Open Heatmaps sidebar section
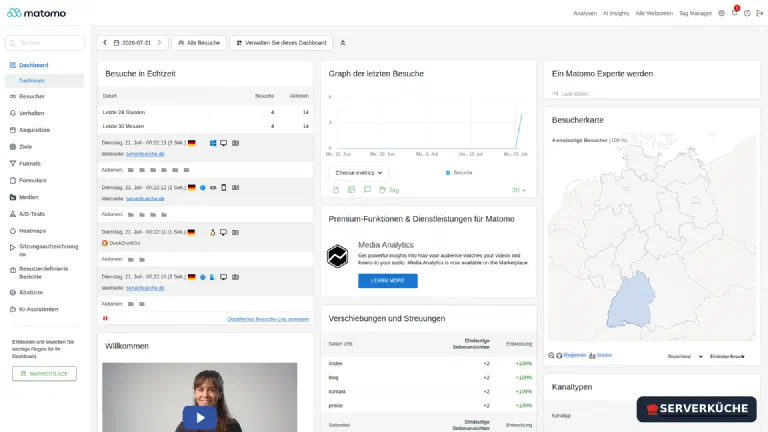 32,231
